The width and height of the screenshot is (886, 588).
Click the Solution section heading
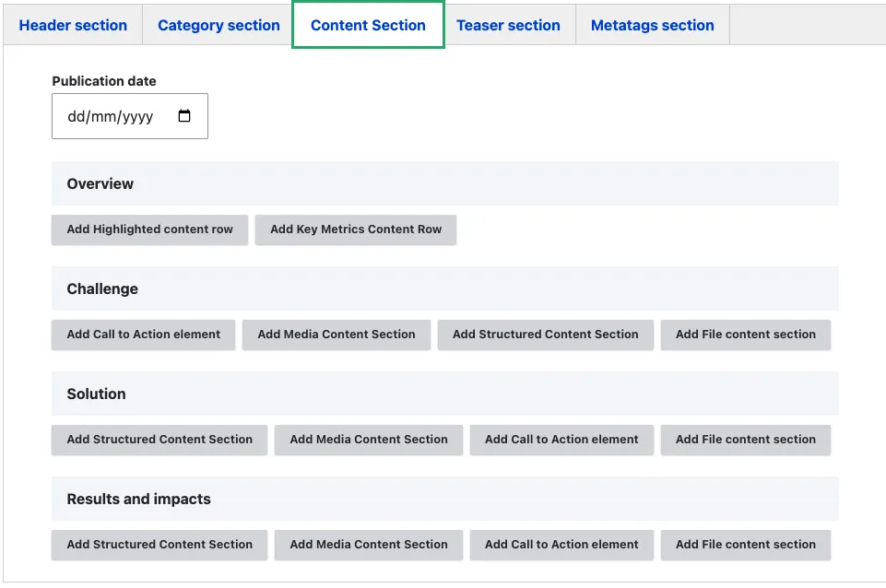point(96,394)
